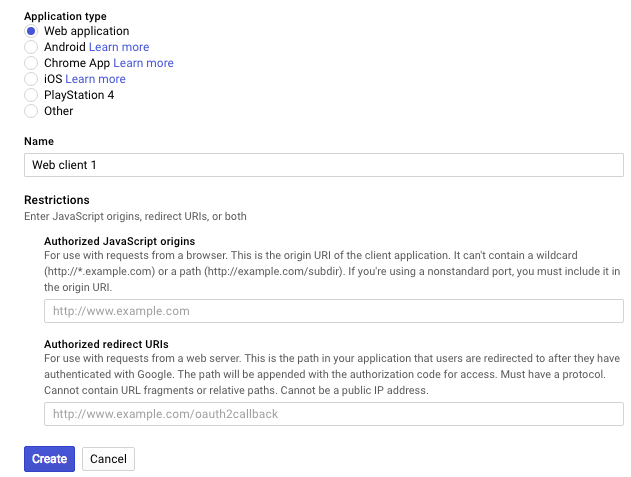The width and height of the screenshot is (631, 477).
Task: Focus the Authorized redirect URIs input
Action: (333, 413)
